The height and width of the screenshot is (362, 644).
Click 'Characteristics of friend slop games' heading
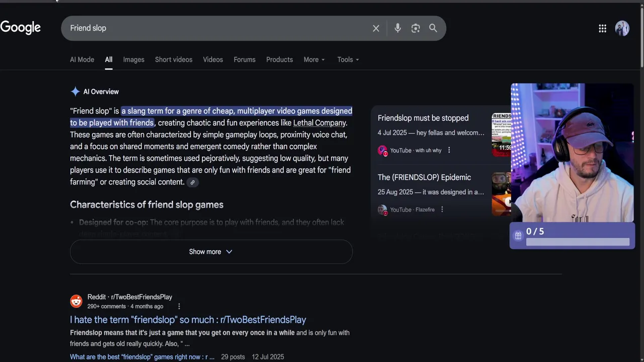[146, 205]
